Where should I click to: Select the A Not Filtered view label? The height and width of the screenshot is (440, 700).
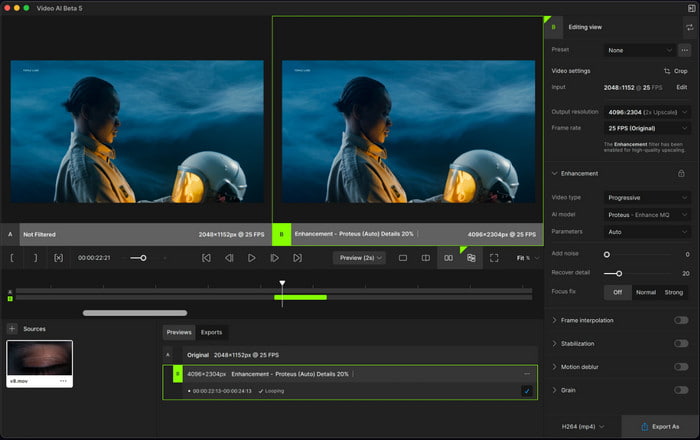(x=39, y=234)
